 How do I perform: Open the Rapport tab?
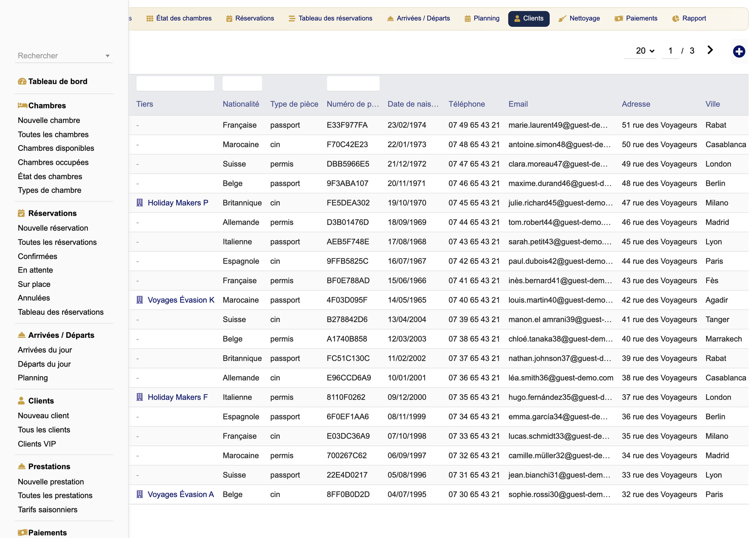[689, 18]
